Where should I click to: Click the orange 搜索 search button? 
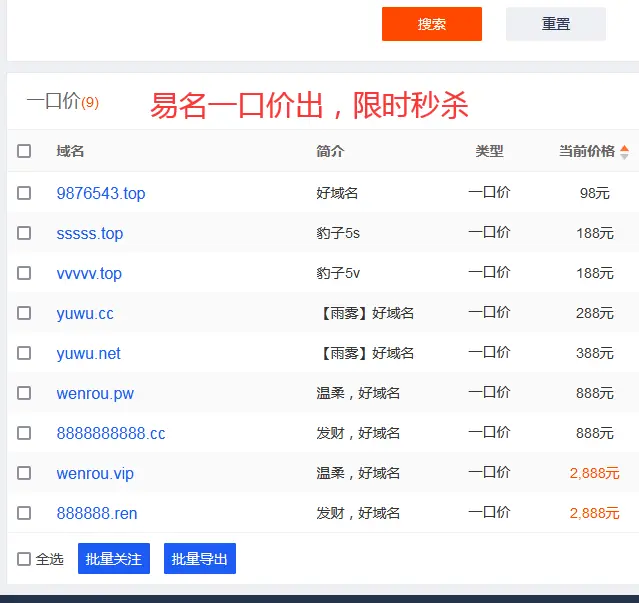coord(432,24)
